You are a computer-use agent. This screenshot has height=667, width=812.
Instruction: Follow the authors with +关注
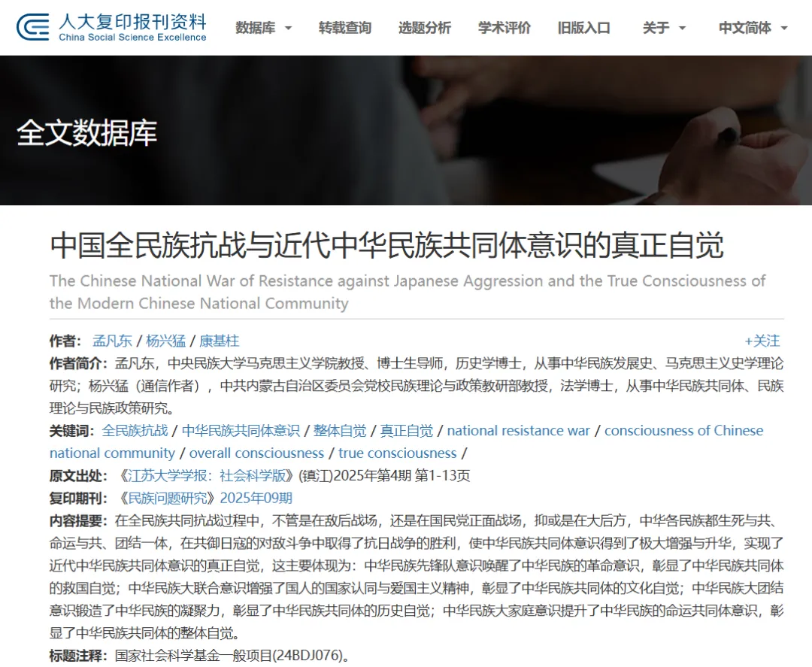tap(762, 341)
